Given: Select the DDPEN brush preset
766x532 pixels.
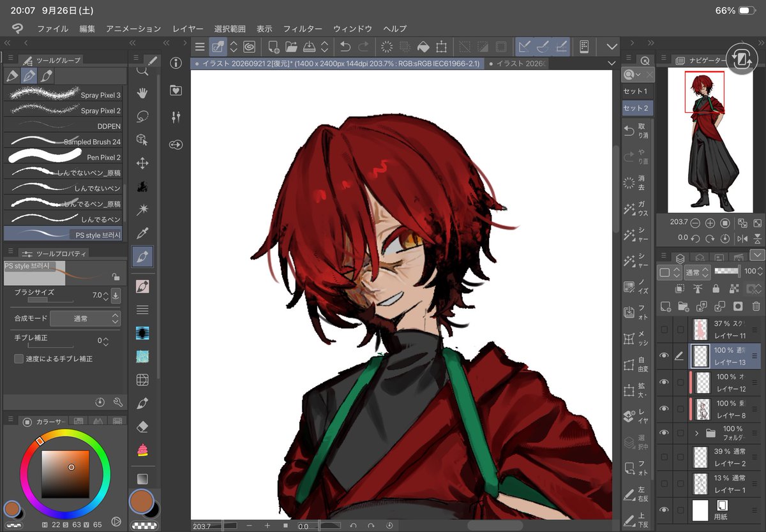Looking at the screenshot, I should [x=63, y=126].
